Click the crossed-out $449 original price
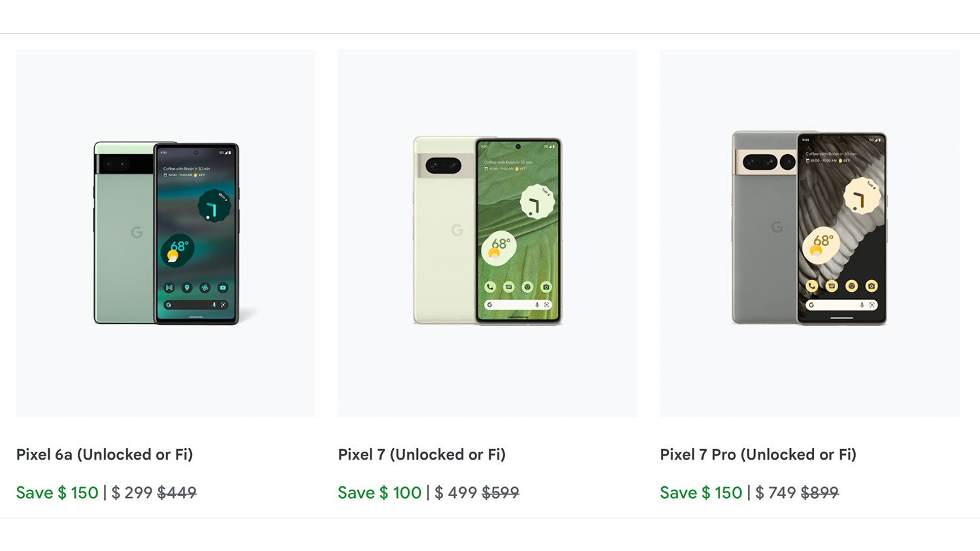This screenshot has height=551, width=980. click(177, 493)
